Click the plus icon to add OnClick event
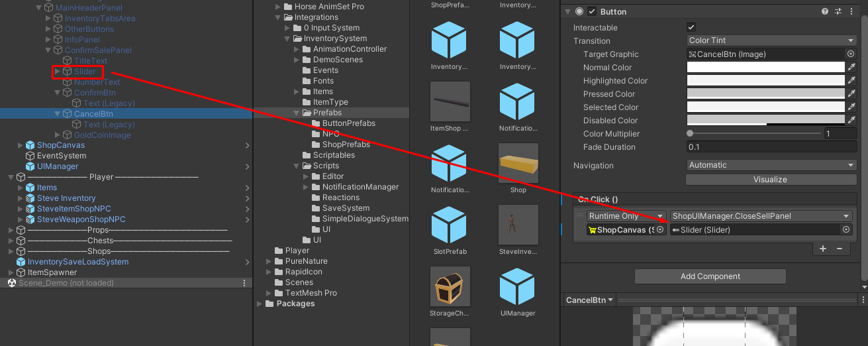Screen dimensions: 868x346 coord(823,249)
